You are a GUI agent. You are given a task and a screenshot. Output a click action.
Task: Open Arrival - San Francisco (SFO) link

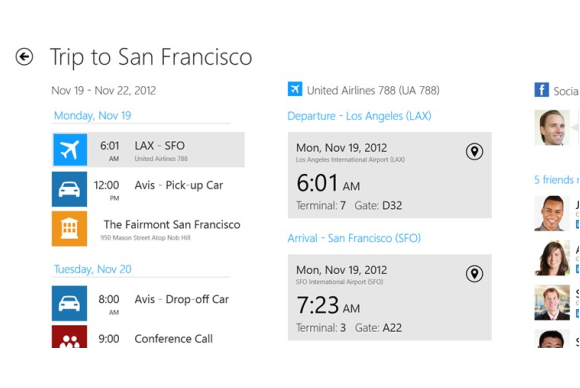354,238
